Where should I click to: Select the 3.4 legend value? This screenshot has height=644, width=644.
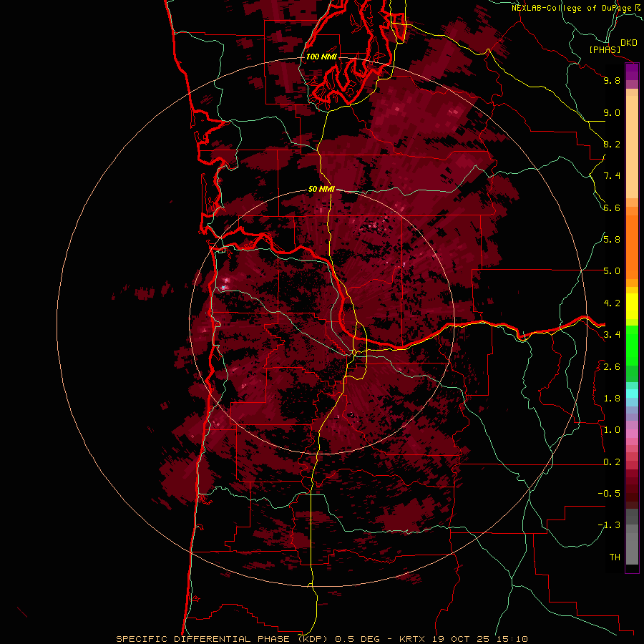click(612, 335)
